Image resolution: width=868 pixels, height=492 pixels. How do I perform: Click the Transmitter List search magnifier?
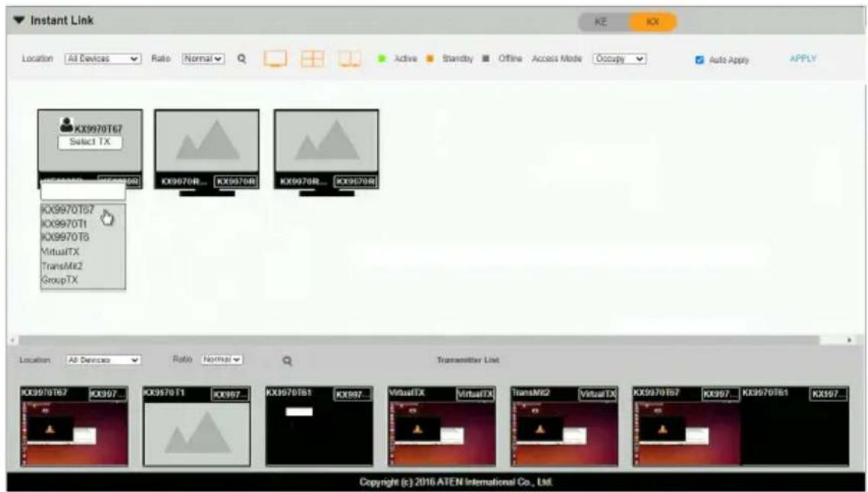[287, 361]
